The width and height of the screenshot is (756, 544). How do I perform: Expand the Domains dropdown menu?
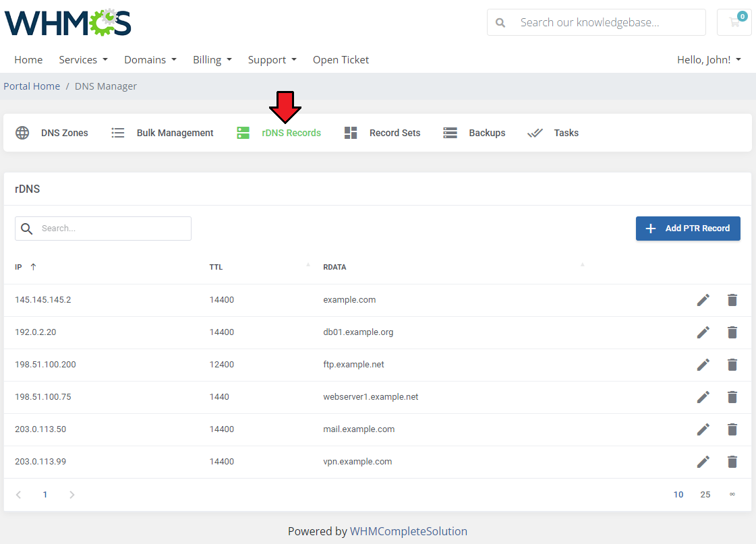(150, 60)
